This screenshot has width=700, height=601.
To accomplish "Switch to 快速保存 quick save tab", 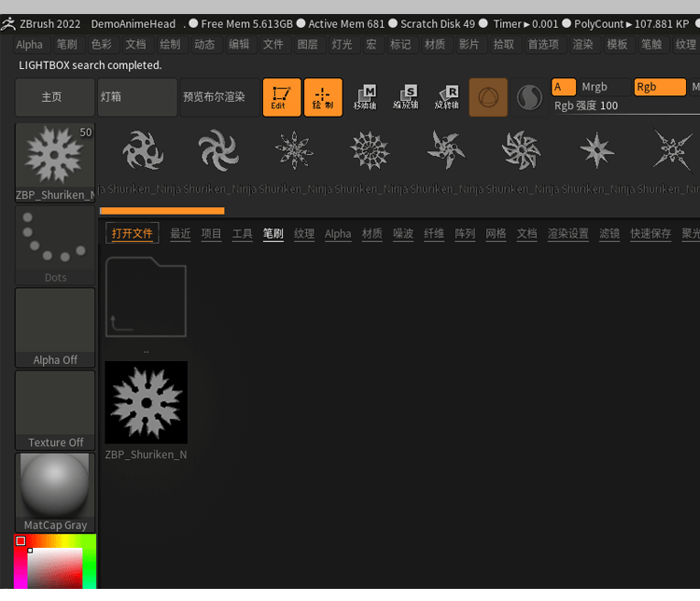I will 651,233.
